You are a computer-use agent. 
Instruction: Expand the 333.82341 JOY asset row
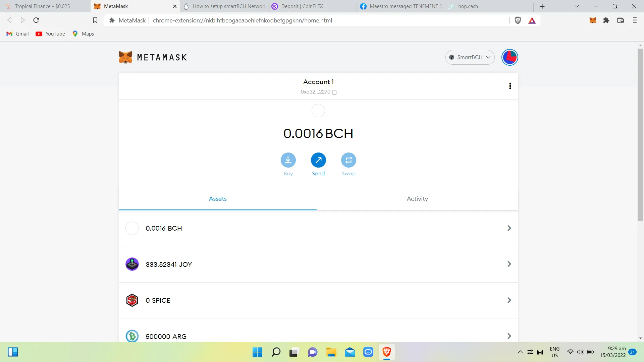tap(318, 264)
